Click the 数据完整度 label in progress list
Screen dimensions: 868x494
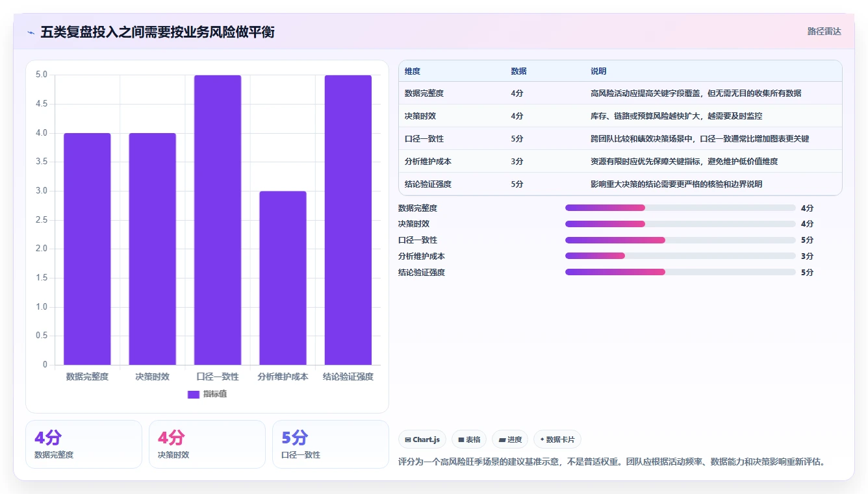click(x=418, y=208)
